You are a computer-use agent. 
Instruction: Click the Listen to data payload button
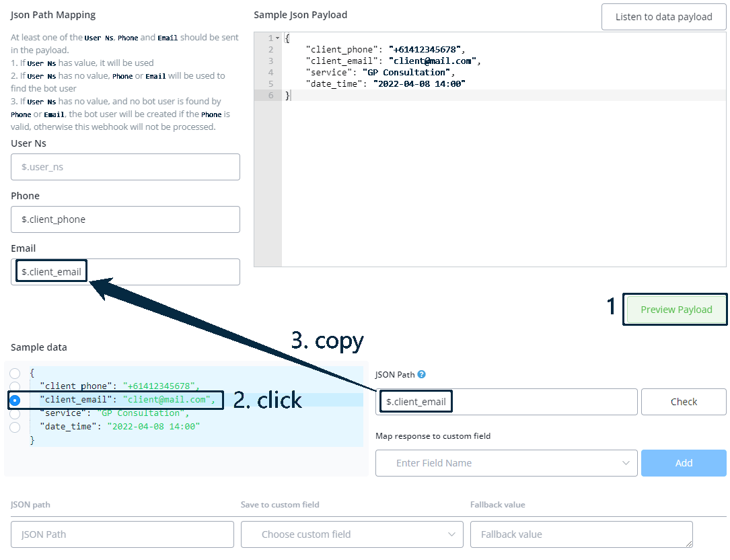coord(663,17)
